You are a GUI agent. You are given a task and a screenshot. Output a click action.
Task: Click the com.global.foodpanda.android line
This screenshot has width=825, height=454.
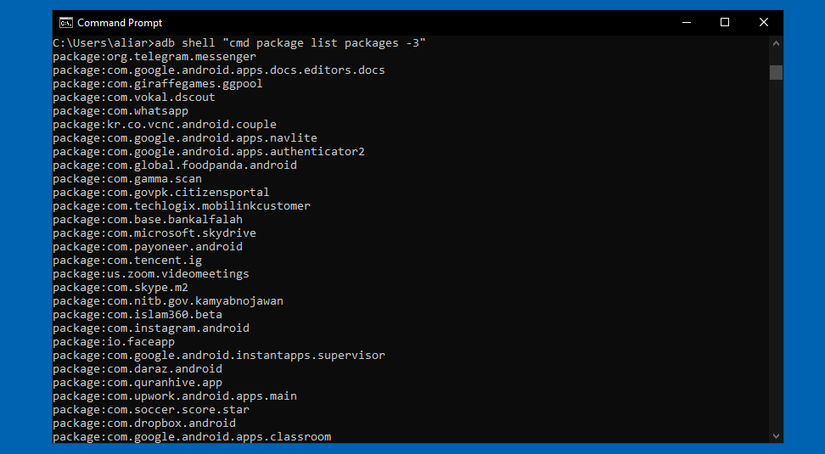coord(174,165)
